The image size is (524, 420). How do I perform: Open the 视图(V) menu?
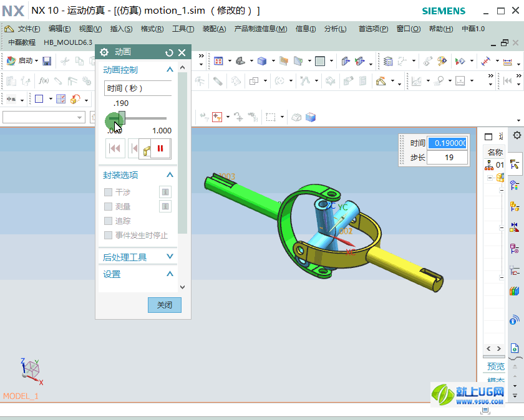click(90, 29)
